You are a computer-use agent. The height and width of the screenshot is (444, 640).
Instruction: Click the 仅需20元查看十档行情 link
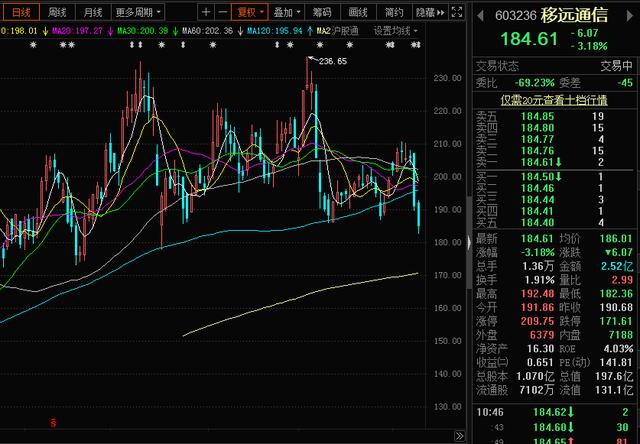tap(554, 100)
